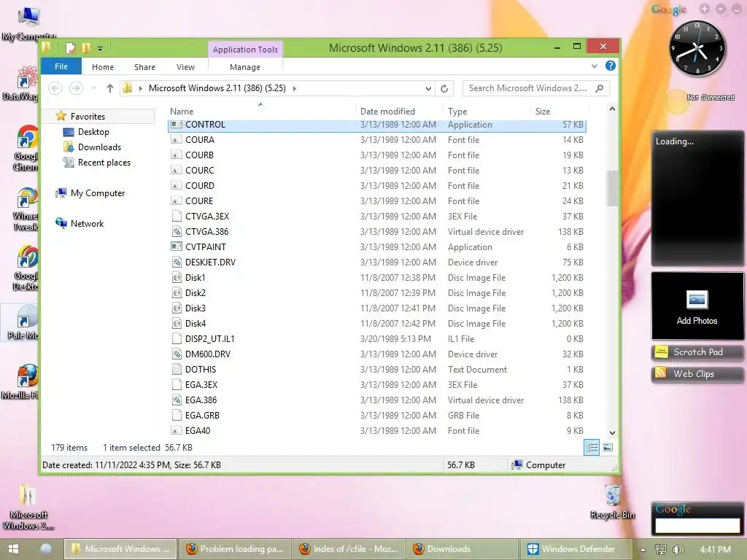The width and height of the screenshot is (747, 560).
Task: Select My Computer in navigation pane
Action: tap(98, 192)
